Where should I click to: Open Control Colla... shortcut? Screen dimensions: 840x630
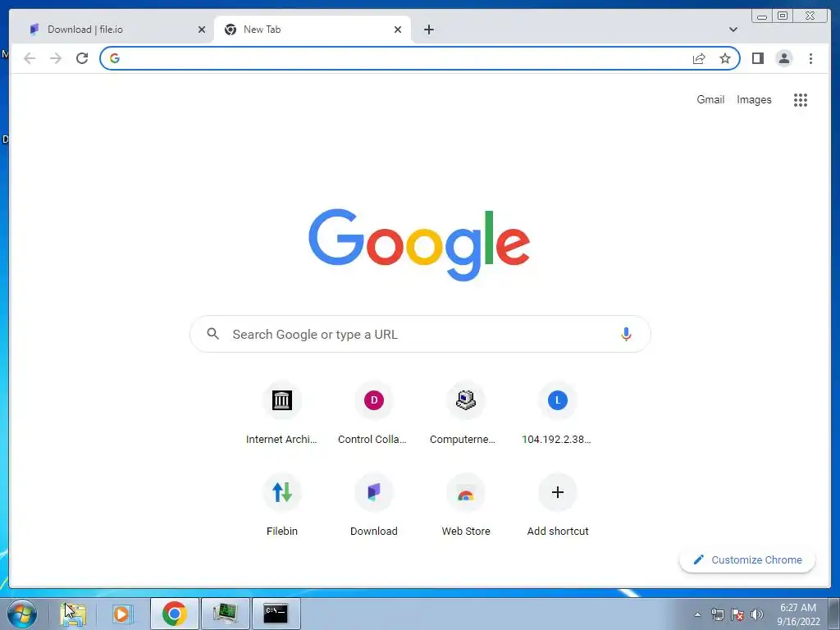tap(374, 414)
